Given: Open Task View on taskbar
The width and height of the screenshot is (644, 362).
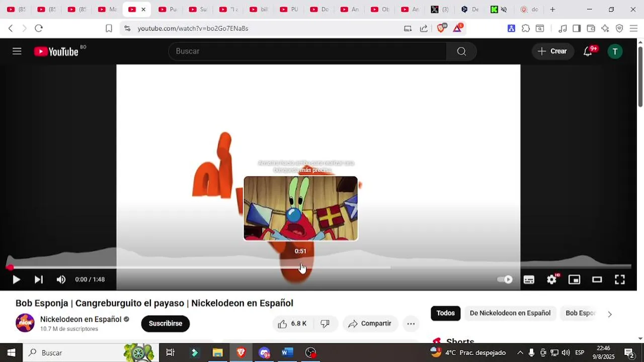Looking at the screenshot, I should click(170, 352).
